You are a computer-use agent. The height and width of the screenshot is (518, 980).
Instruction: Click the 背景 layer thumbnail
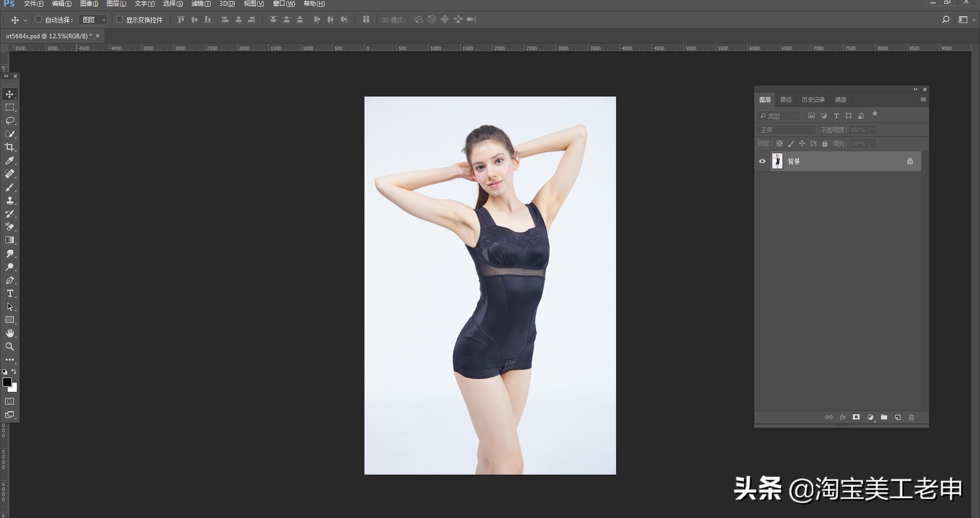tap(777, 161)
